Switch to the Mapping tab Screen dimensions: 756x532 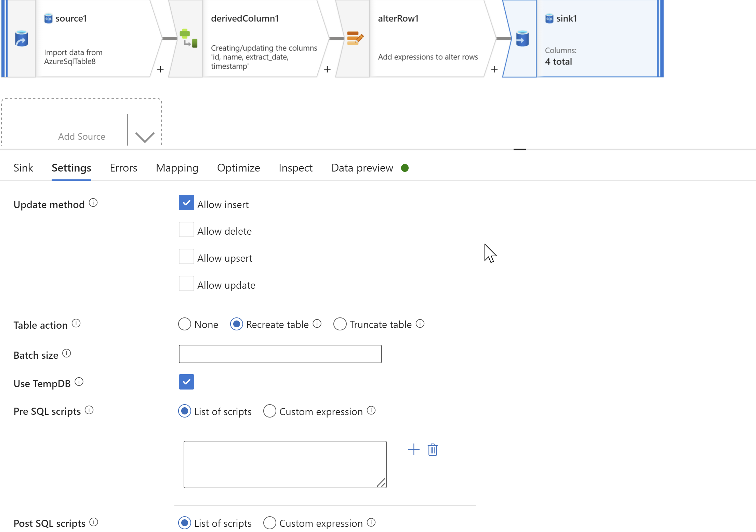pyautogui.click(x=177, y=168)
